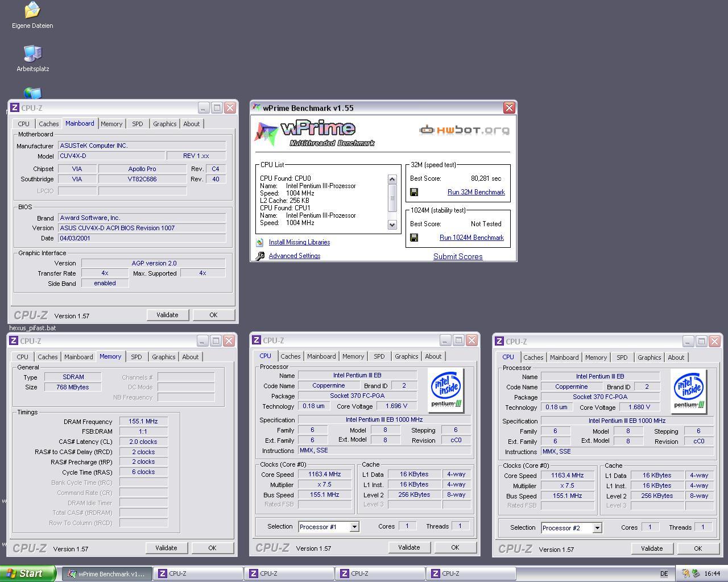728x582 pixels.
Task: Click the Core Voltage 1.696 V field
Action: tap(396, 406)
